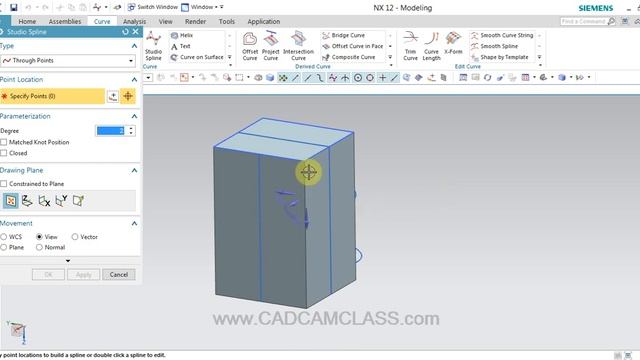The image size is (640, 360).
Task: Open the Point Dialog icon
Action: tap(113, 96)
